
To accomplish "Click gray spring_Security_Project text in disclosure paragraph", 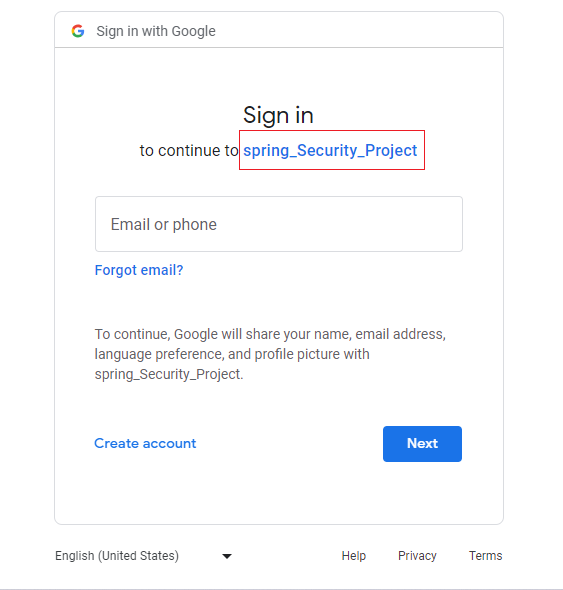I will (x=169, y=374).
